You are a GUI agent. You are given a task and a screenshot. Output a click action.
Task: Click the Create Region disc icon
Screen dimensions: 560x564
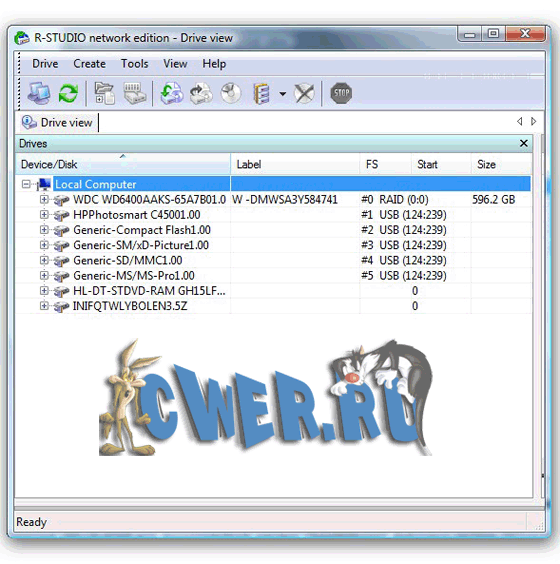point(231,93)
